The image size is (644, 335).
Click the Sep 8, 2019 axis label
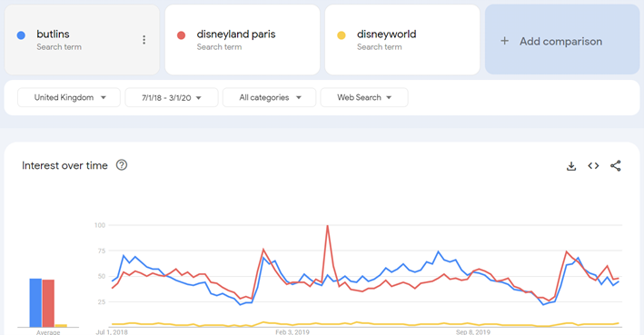(473, 331)
